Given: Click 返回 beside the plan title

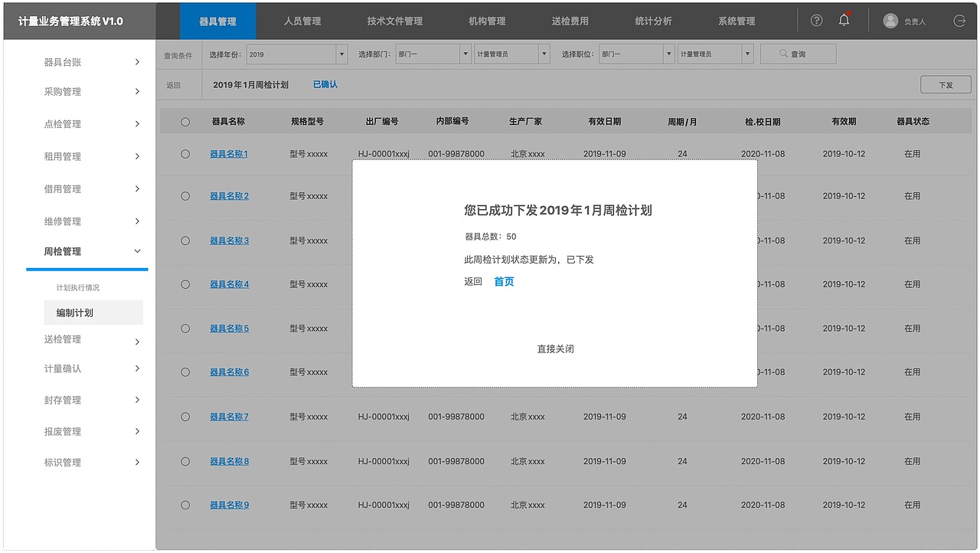Looking at the screenshot, I should (173, 85).
